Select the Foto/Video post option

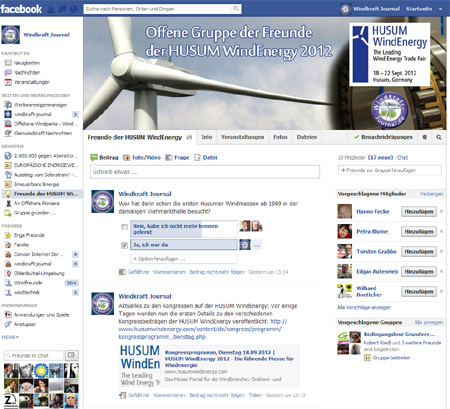click(142, 158)
